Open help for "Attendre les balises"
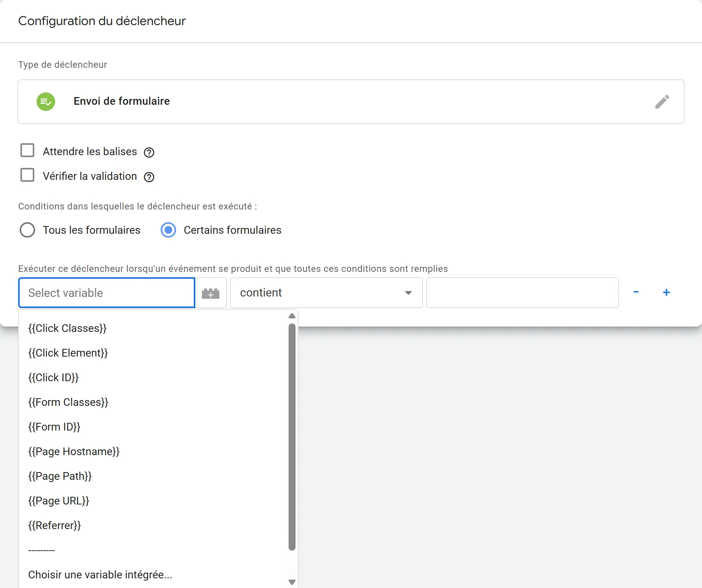Screen dimensions: 702x588 (x=149, y=152)
